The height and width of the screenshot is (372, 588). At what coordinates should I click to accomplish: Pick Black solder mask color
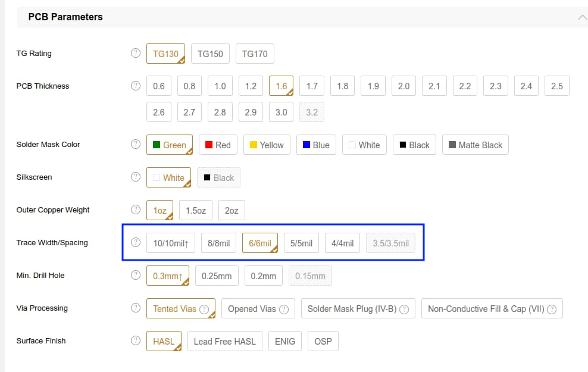pyautogui.click(x=414, y=145)
